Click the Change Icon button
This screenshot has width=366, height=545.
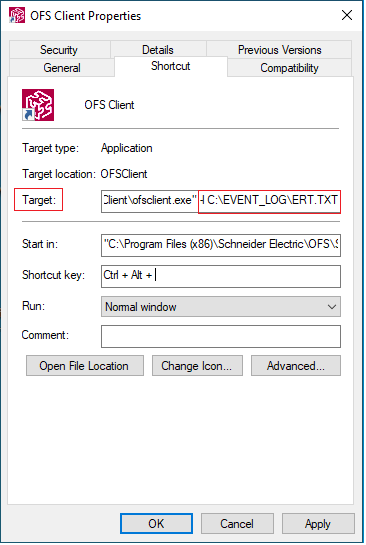(197, 366)
